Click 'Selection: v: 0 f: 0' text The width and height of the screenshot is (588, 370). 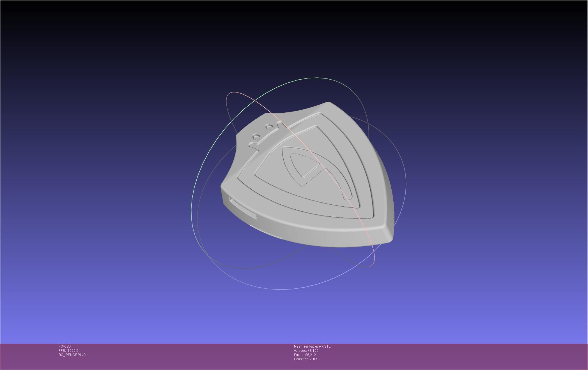[307, 359]
